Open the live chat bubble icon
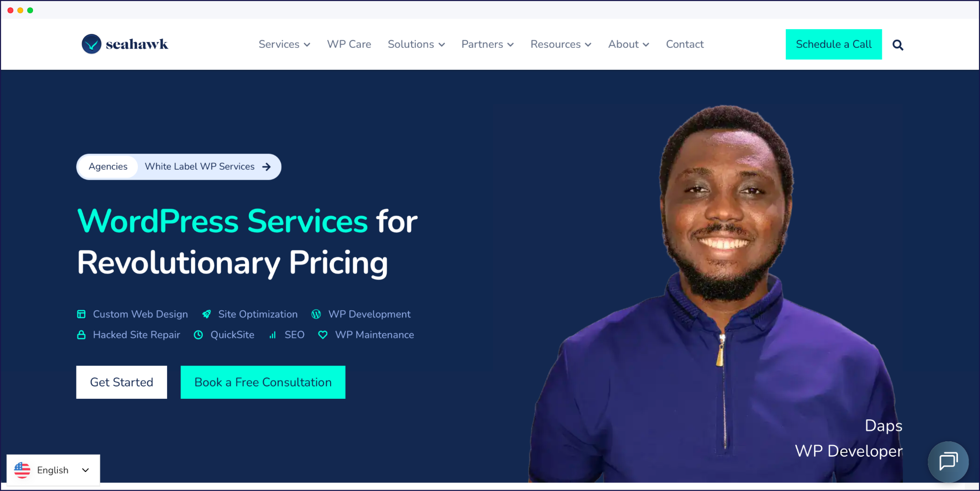The width and height of the screenshot is (980, 491). pyautogui.click(x=948, y=461)
